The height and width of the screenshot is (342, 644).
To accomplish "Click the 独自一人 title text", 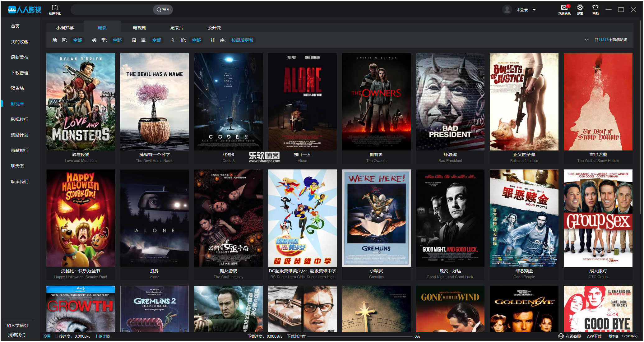I will 302,155.
